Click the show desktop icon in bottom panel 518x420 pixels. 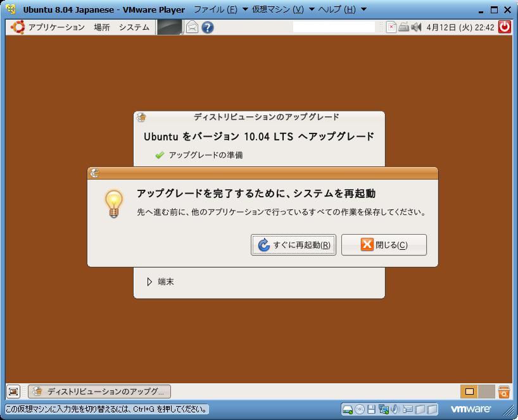click(13, 392)
